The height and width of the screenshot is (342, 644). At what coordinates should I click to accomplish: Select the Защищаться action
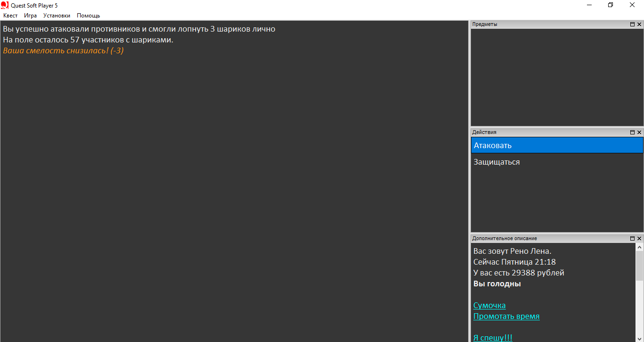pos(496,162)
